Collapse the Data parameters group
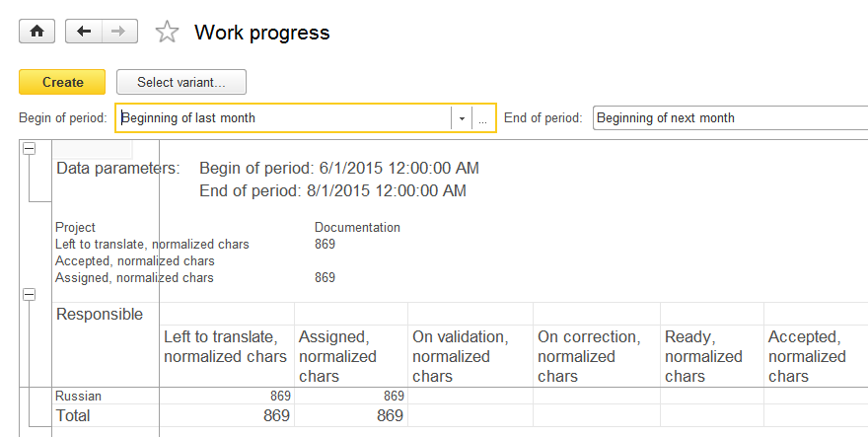 coord(30,148)
